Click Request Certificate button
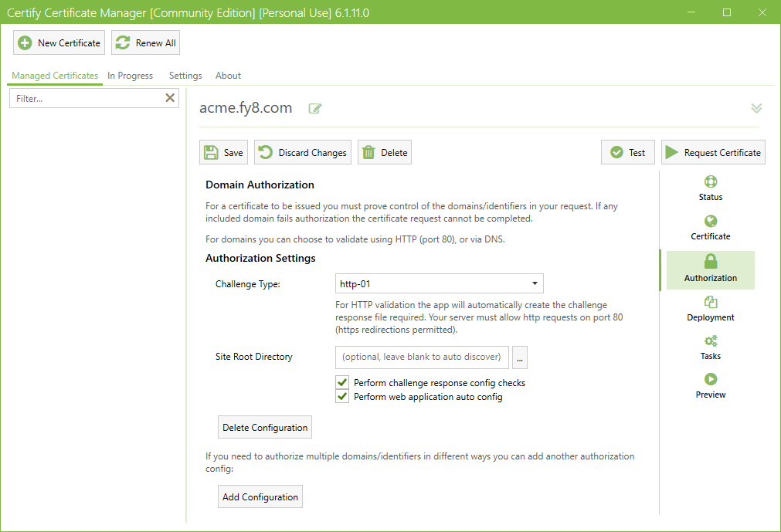This screenshot has height=532, width=781. 713,152
